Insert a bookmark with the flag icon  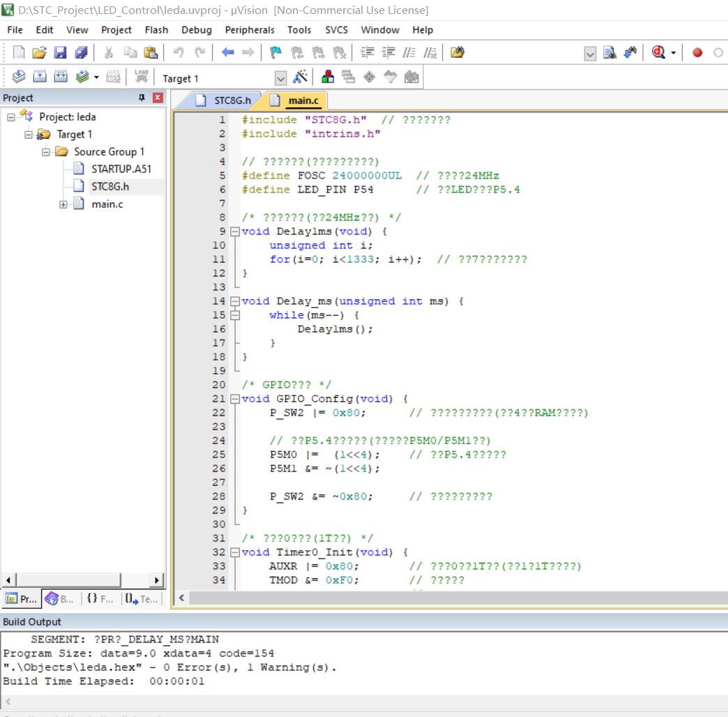pos(275,52)
